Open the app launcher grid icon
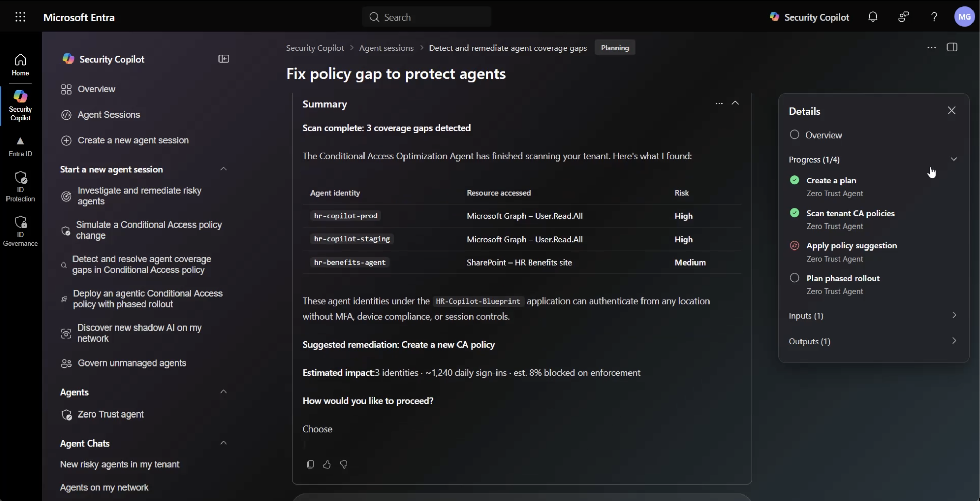Screen dimensions: 980x501 click(x=20, y=17)
